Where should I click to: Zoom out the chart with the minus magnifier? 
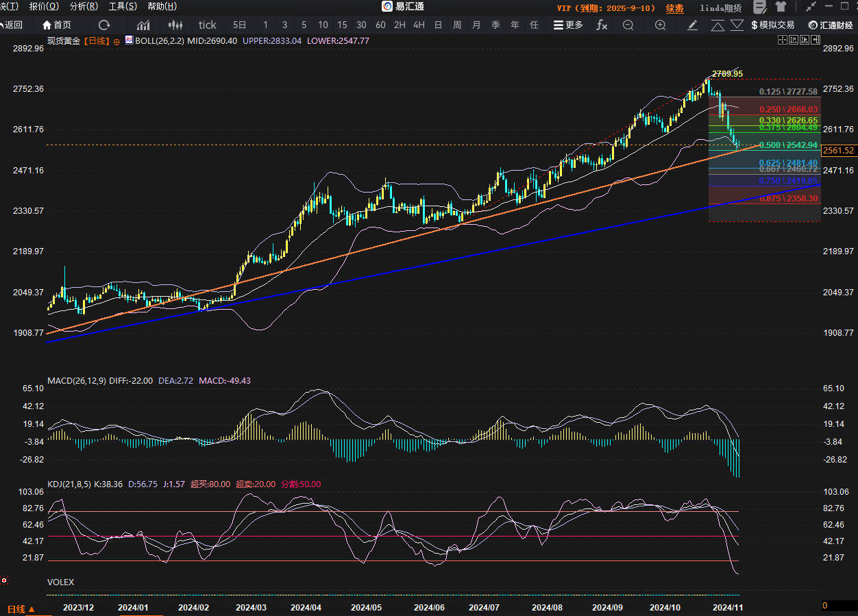click(x=628, y=25)
